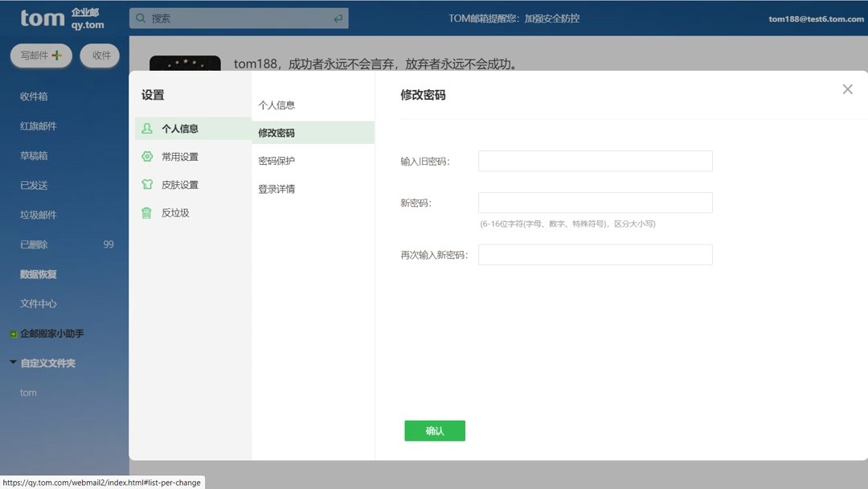Open the 数据恢复 data recovery section
The height and width of the screenshot is (489, 868).
[35, 273]
